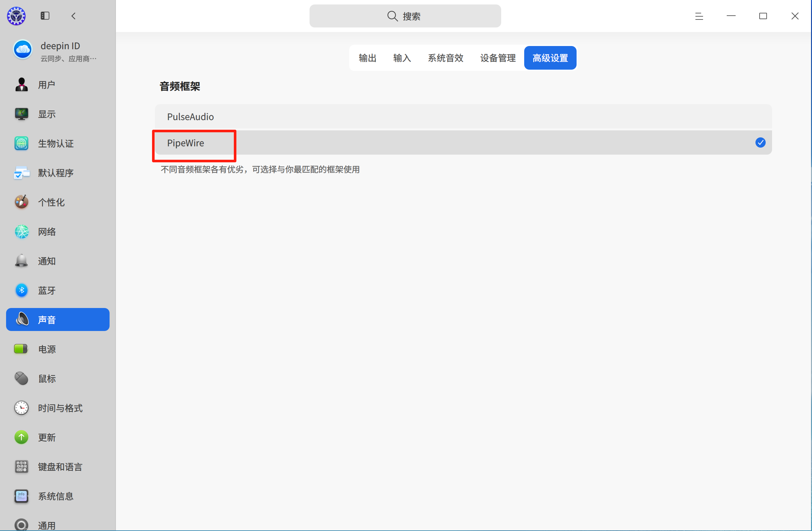
Task: Open the deepin ID account entry
Action: 58,51
